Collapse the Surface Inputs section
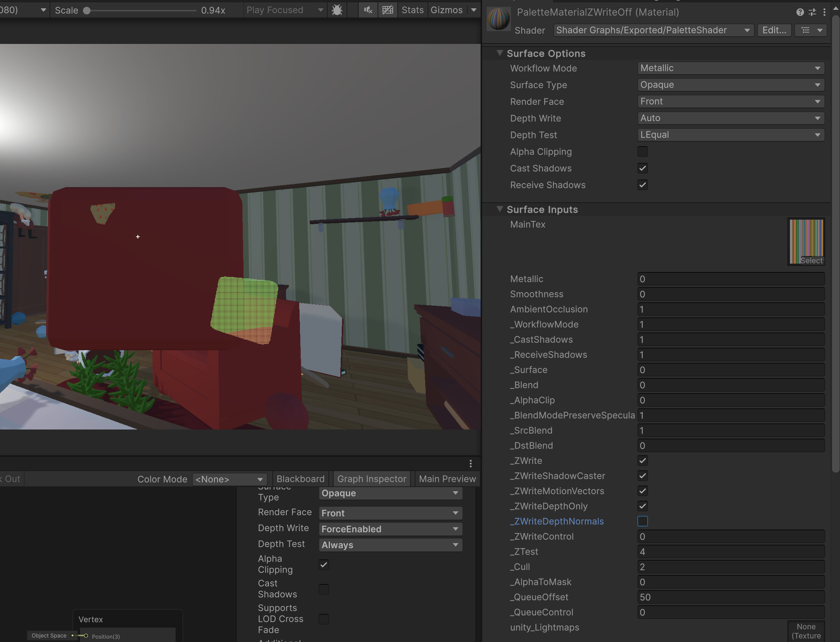The image size is (840, 642). [500, 209]
